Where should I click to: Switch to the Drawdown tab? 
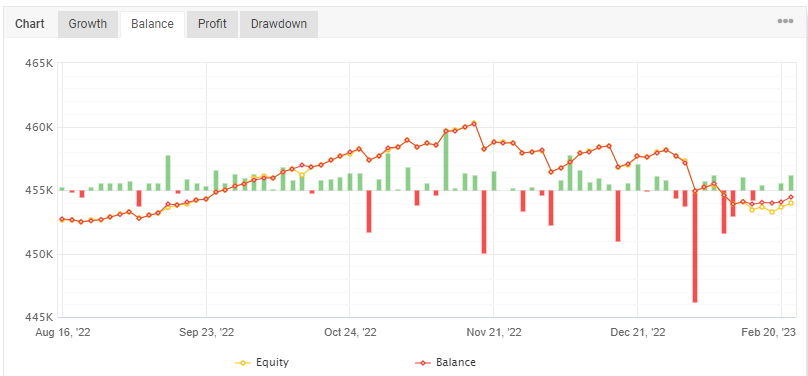pos(279,24)
